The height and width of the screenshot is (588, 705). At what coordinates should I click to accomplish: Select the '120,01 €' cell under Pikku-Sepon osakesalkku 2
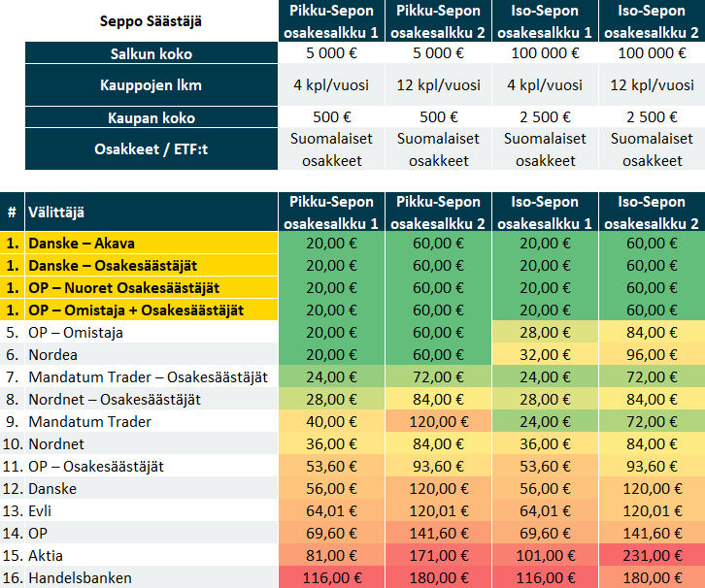[x=438, y=510]
